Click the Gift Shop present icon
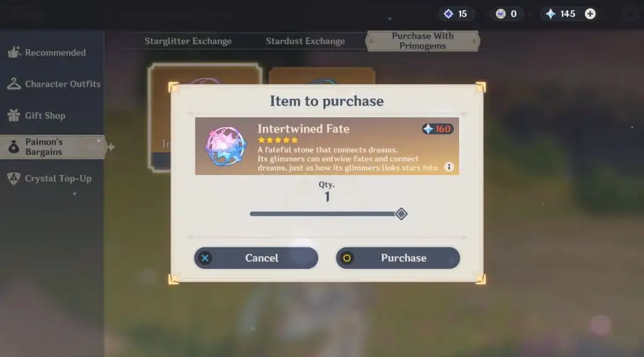 click(x=14, y=116)
